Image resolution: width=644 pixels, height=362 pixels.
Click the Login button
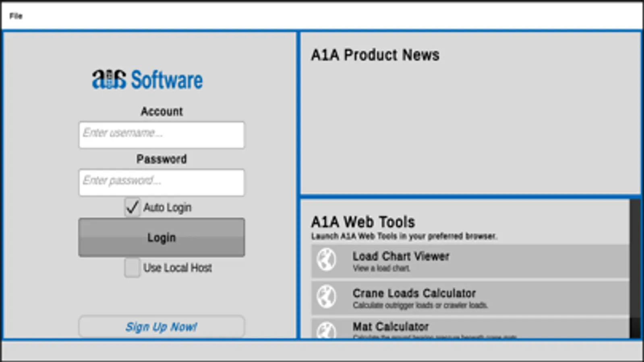point(162,237)
